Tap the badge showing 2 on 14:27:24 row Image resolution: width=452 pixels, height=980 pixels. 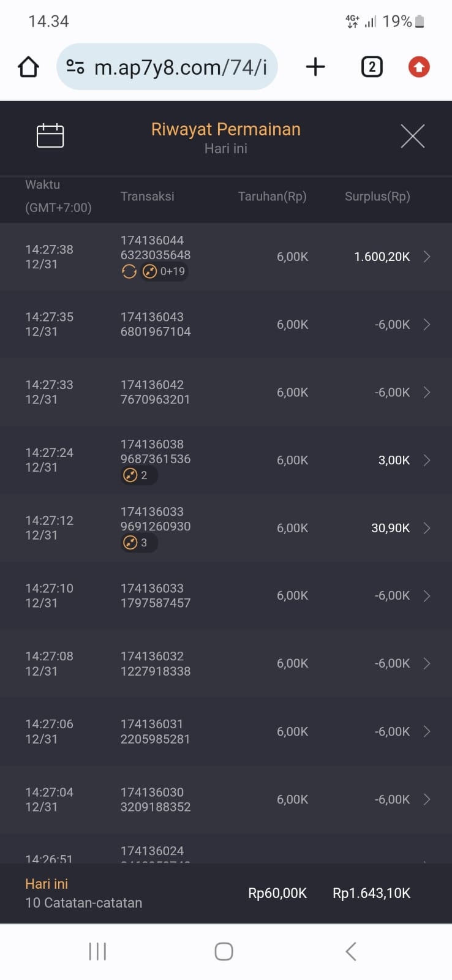(137, 475)
